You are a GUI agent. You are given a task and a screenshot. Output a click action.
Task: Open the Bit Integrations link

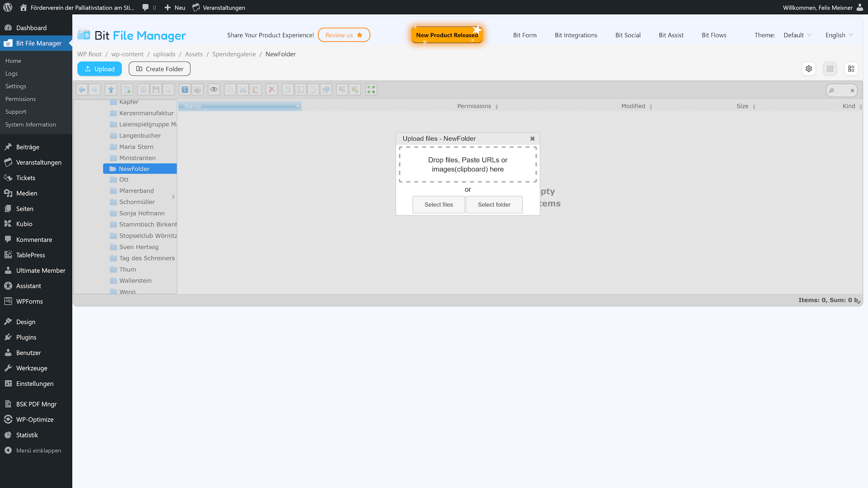tap(576, 35)
